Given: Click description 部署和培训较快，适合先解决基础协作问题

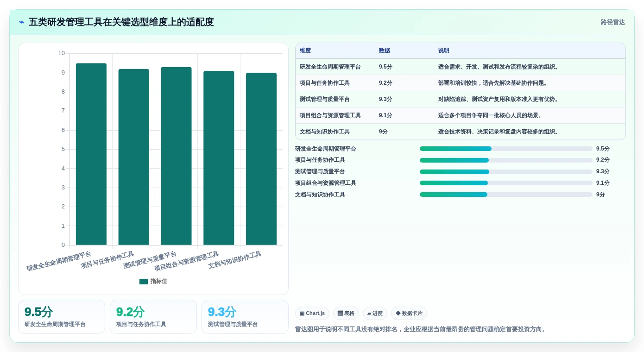Looking at the screenshot, I should [x=493, y=83].
